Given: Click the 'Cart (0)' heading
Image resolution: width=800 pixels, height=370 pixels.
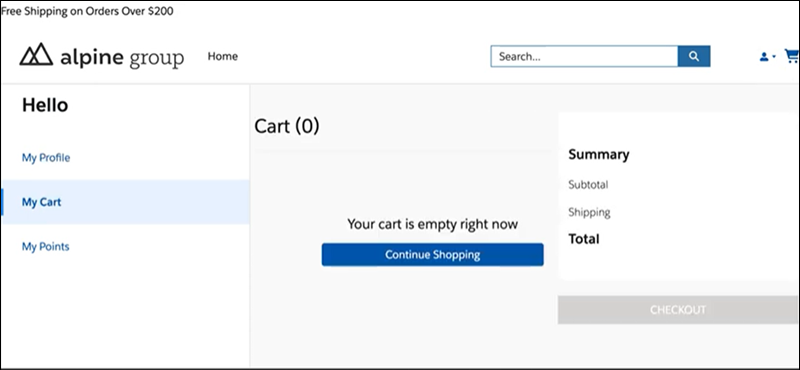Looking at the screenshot, I should 287,126.
